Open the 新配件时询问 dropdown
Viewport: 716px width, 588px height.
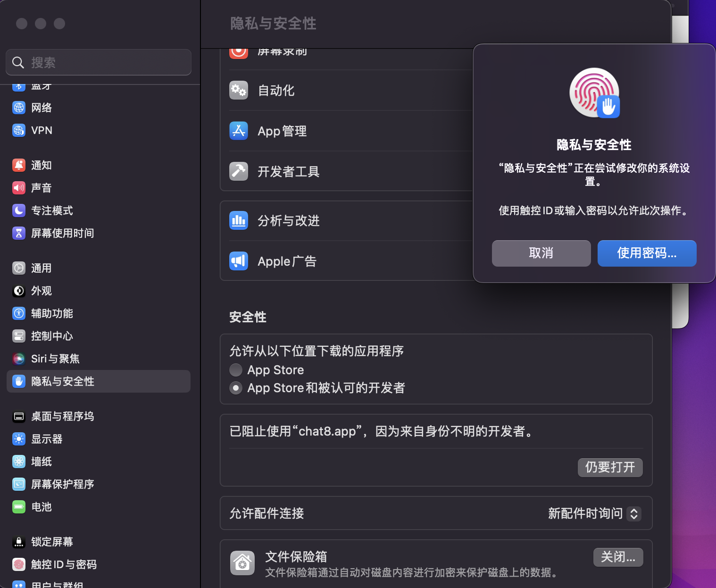[x=594, y=513]
